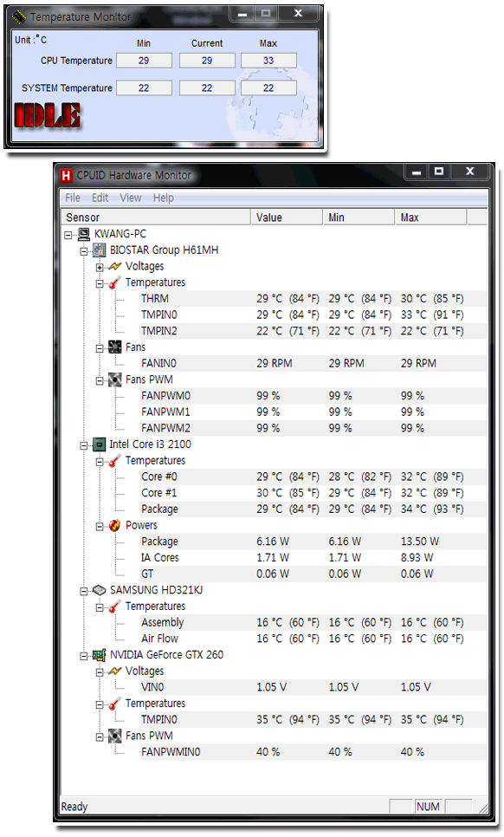This screenshot has width=504, height=837.
Task: Collapse the KWANG-PC root node
Action: [x=68, y=235]
